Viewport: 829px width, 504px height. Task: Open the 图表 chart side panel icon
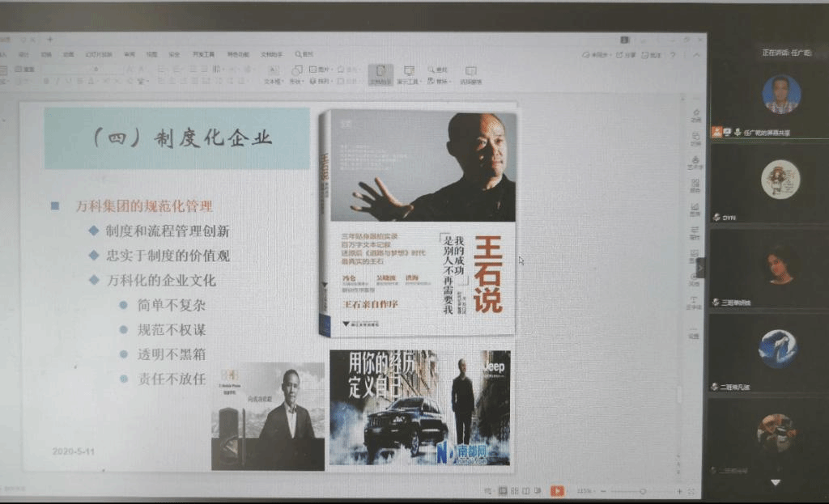695,210
